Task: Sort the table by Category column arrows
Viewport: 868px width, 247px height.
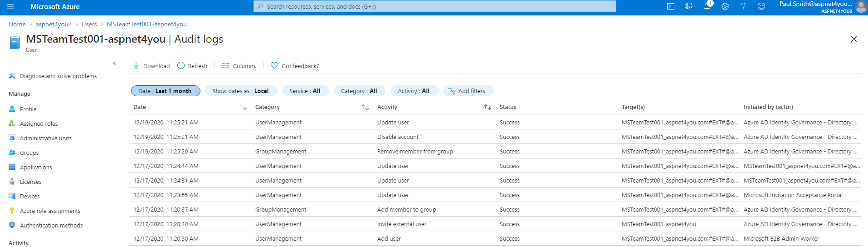Action: coord(365,107)
